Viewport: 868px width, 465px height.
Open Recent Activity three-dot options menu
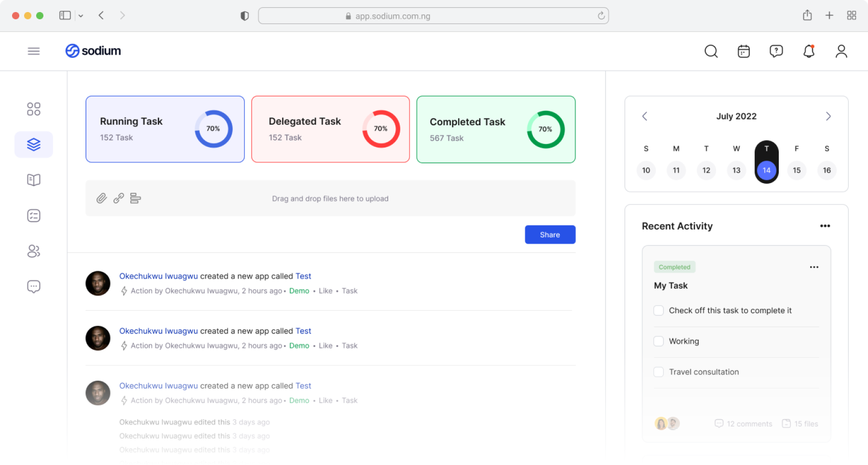pos(825,226)
